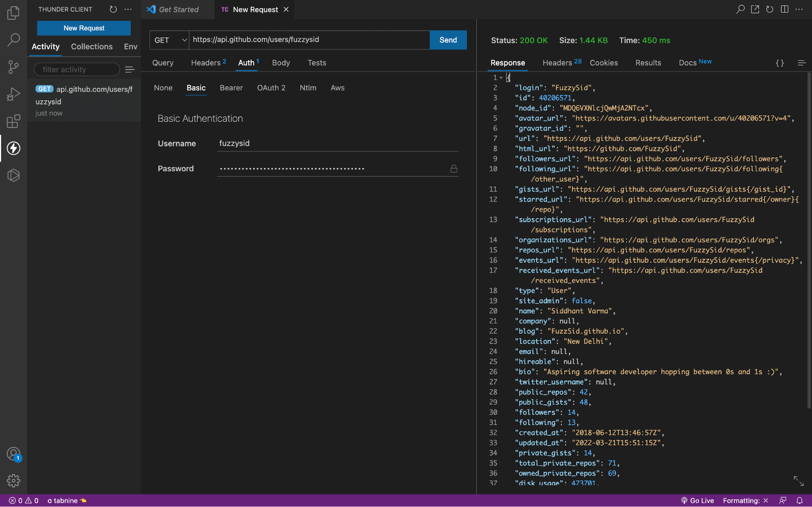This screenshot has height=507, width=812.
Task: Select the Basic authentication radio button
Action: point(196,88)
